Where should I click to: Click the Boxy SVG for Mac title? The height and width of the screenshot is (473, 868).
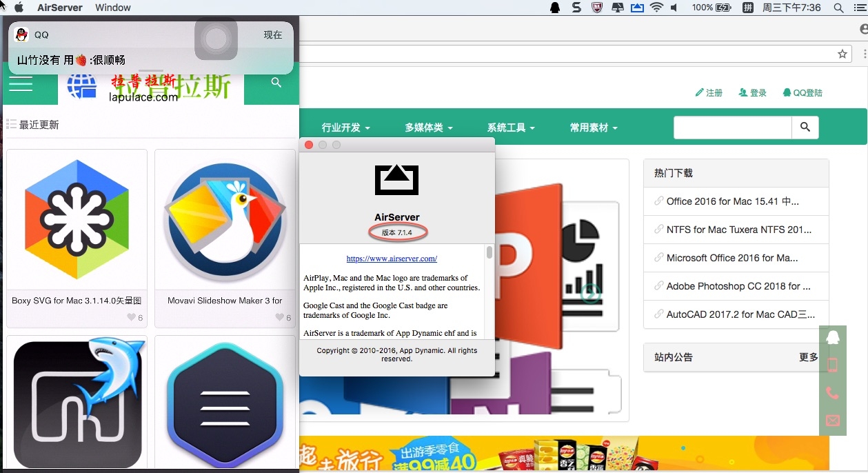(77, 301)
